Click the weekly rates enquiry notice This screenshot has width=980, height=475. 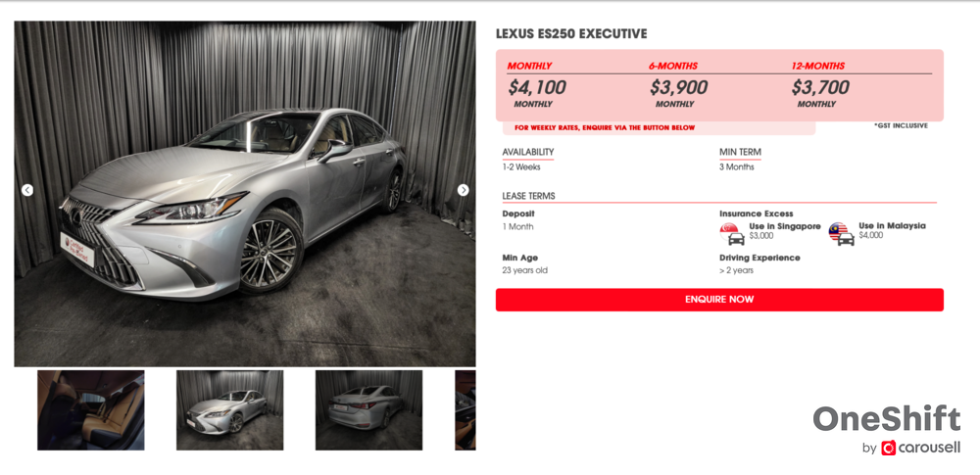tap(605, 128)
